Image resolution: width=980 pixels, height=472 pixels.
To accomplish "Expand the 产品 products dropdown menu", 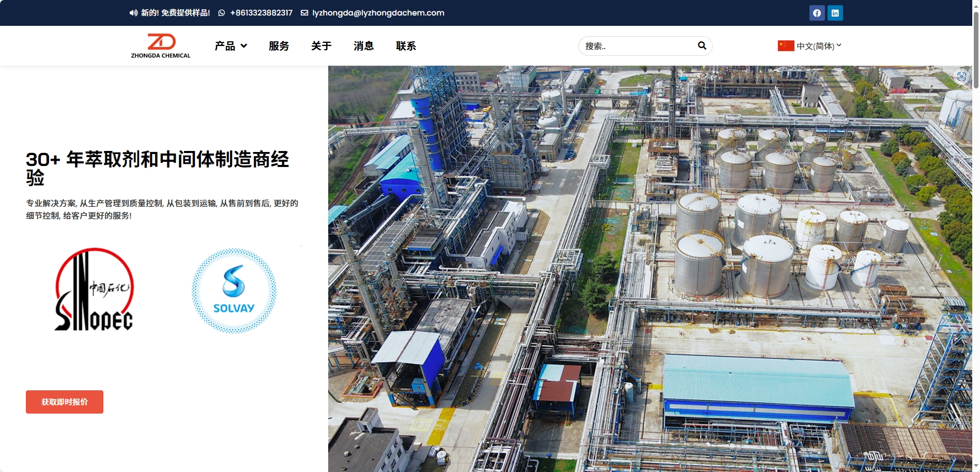I will click(231, 46).
